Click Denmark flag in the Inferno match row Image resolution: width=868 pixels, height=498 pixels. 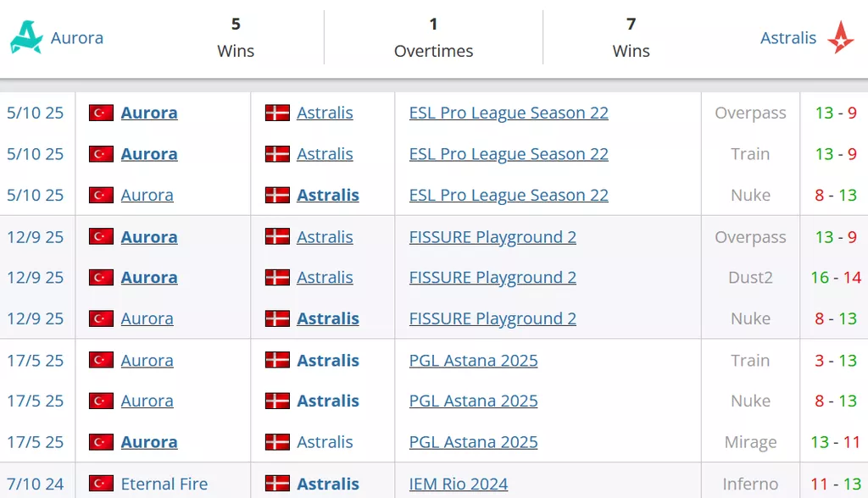277,484
